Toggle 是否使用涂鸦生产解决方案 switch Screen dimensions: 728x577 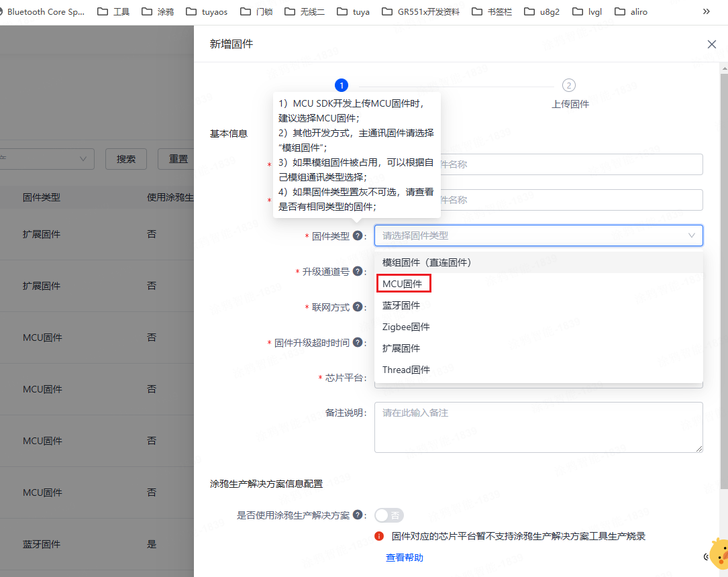point(389,515)
